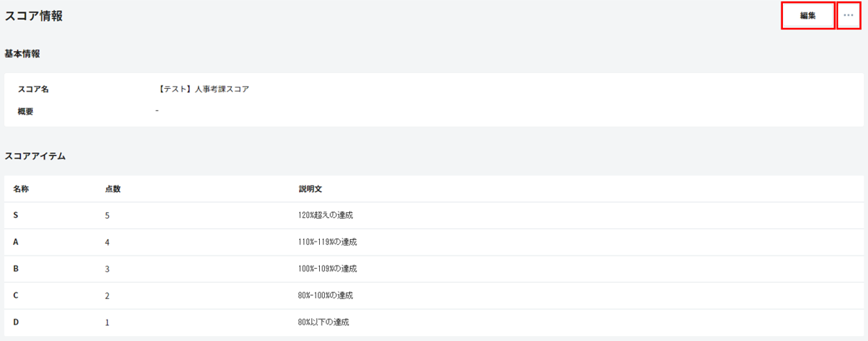Select the A score item row name
Viewport: 868px width, 341px height.
click(16, 242)
